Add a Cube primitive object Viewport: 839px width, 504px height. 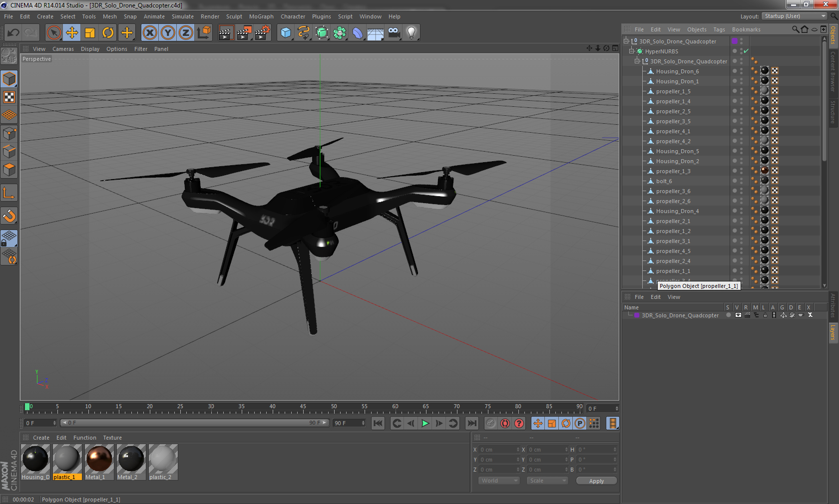pos(286,33)
